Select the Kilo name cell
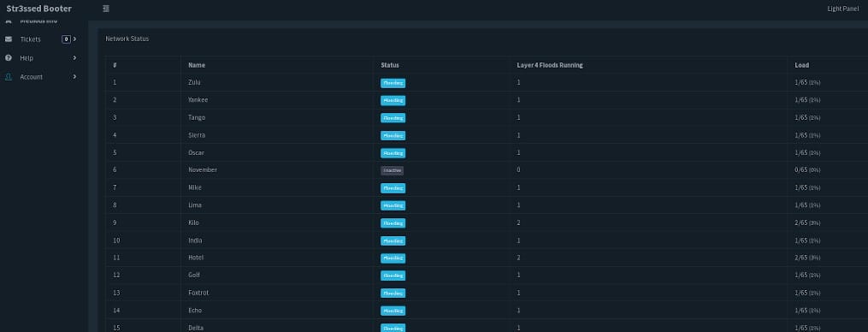 193,222
